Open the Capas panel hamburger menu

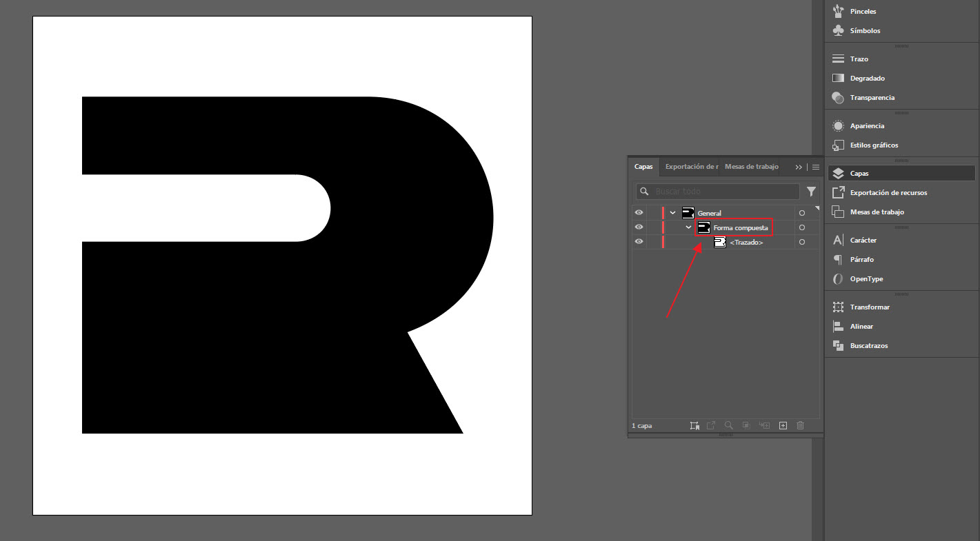816,167
